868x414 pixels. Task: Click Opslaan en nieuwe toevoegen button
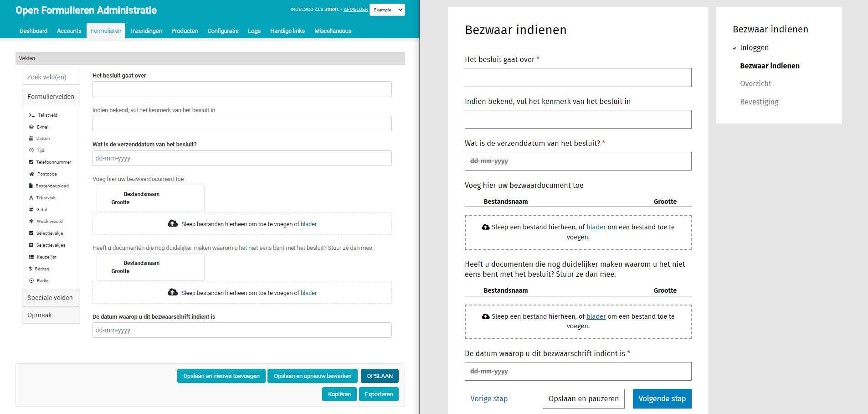click(221, 376)
